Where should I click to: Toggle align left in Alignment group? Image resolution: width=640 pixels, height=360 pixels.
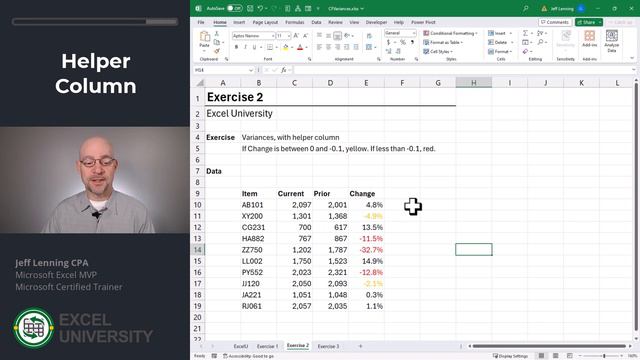point(319,47)
